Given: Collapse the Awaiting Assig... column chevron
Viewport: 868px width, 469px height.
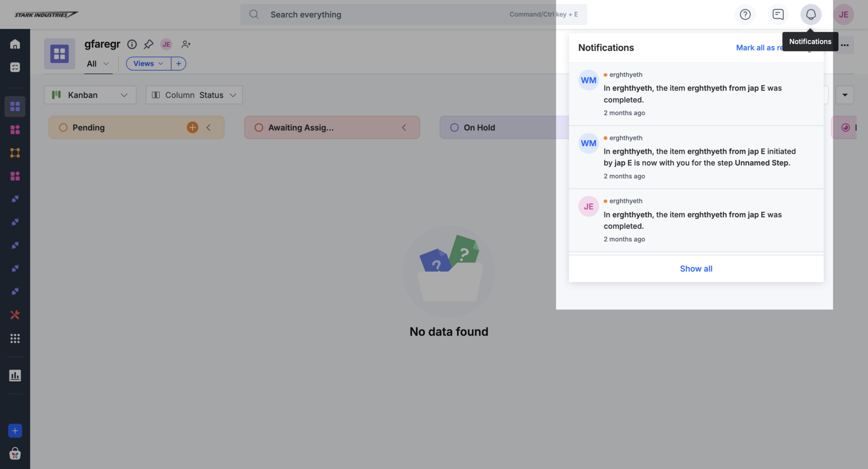Looking at the screenshot, I should 404,128.
